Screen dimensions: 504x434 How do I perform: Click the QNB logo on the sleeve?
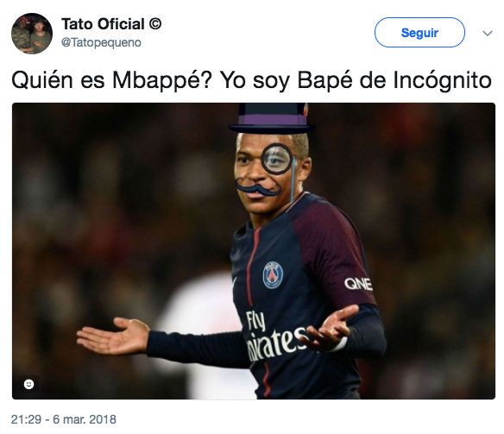[358, 284]
